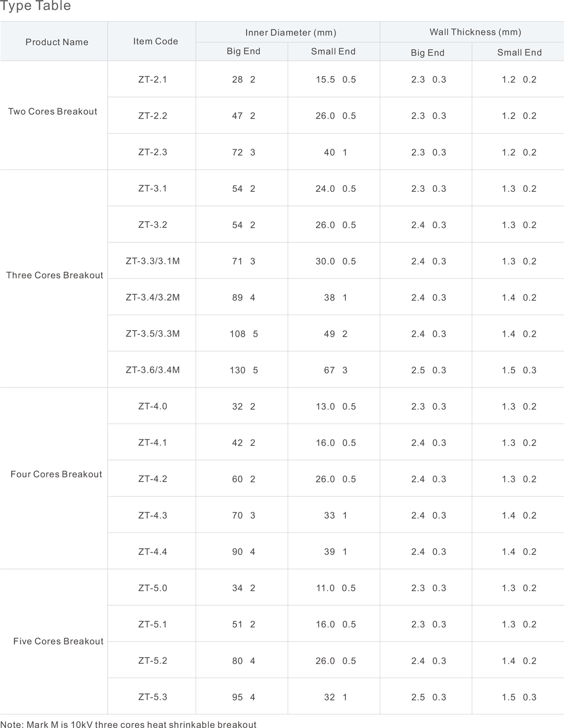Click item code ZT-5.3
The height and width of the screenshot is (728, 564).
[x=153, y=697]
